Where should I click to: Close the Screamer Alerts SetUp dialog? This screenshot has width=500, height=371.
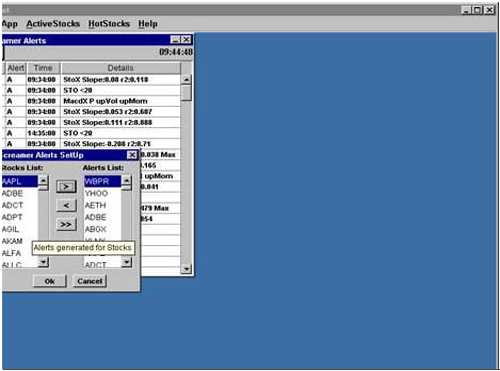point(132,155)
